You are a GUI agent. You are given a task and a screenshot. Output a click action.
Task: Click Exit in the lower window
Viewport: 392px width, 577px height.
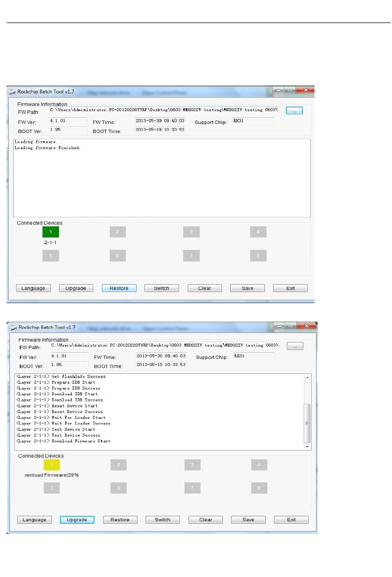coord(291,520)
